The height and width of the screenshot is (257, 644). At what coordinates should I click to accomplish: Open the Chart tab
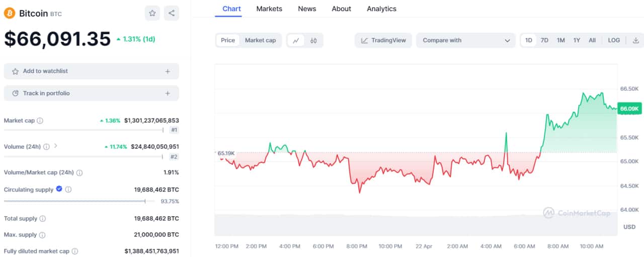tap(231, 9)
